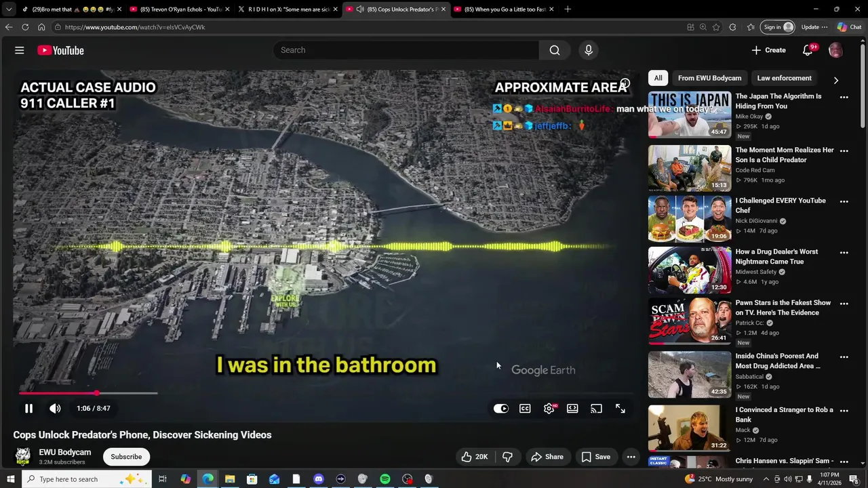
Task: Open more actions ellipsis below video
Action: 631,457
